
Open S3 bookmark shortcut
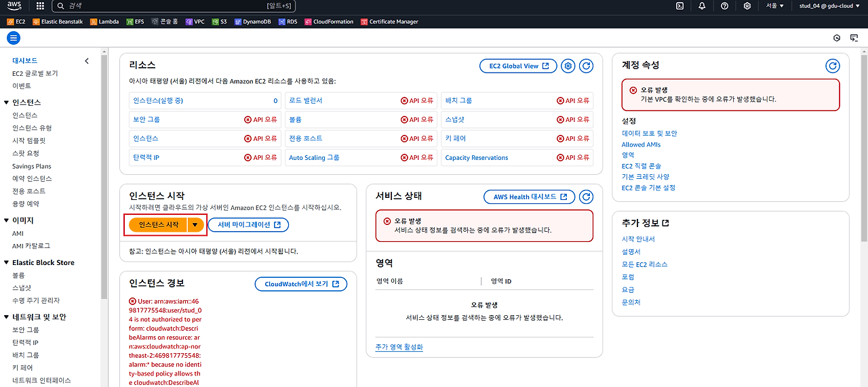point(219,22)
